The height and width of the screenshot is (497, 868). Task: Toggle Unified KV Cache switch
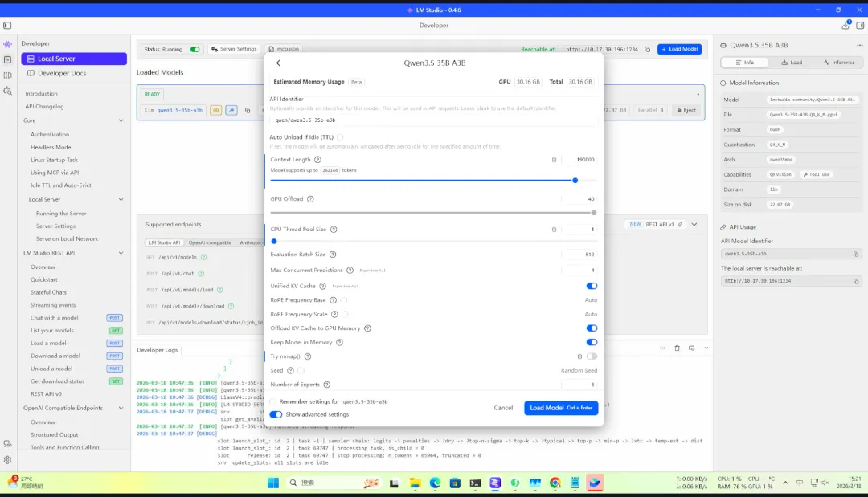tap(592, 287)
